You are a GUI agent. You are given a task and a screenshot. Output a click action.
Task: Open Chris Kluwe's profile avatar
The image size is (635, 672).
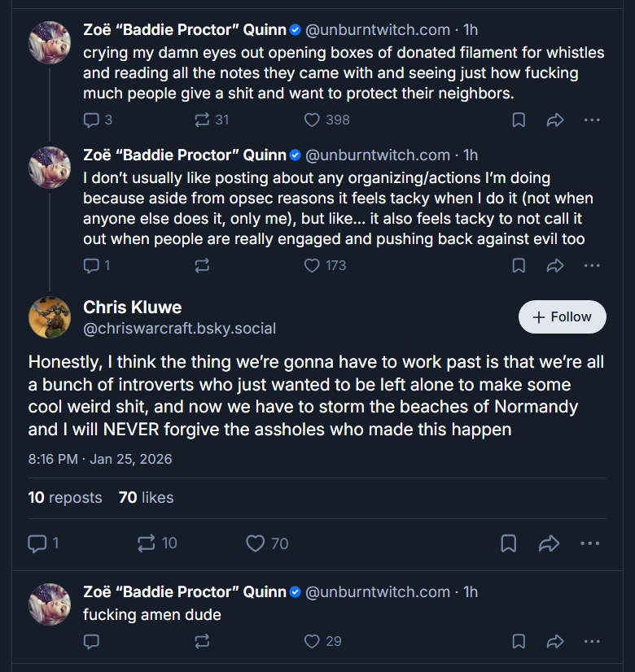pos(50,317)
